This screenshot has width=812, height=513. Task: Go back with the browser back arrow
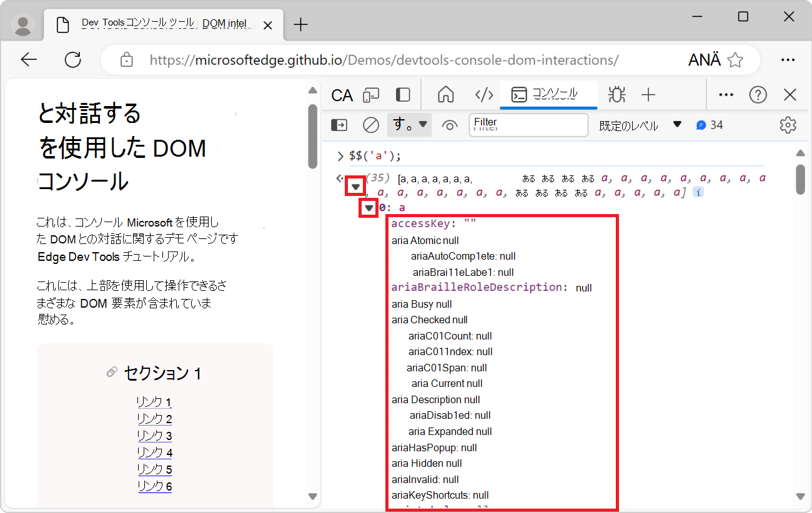(x=29, y=60)
